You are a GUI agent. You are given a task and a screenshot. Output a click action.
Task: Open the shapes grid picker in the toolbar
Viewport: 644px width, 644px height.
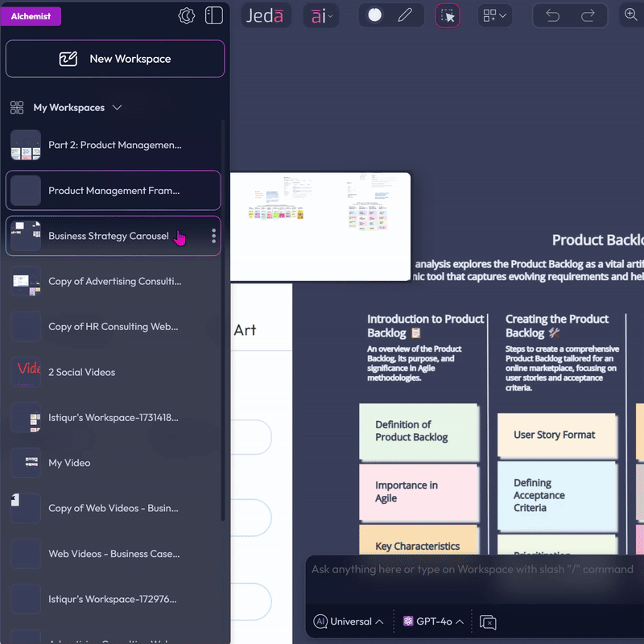click(x=495, y=14)
